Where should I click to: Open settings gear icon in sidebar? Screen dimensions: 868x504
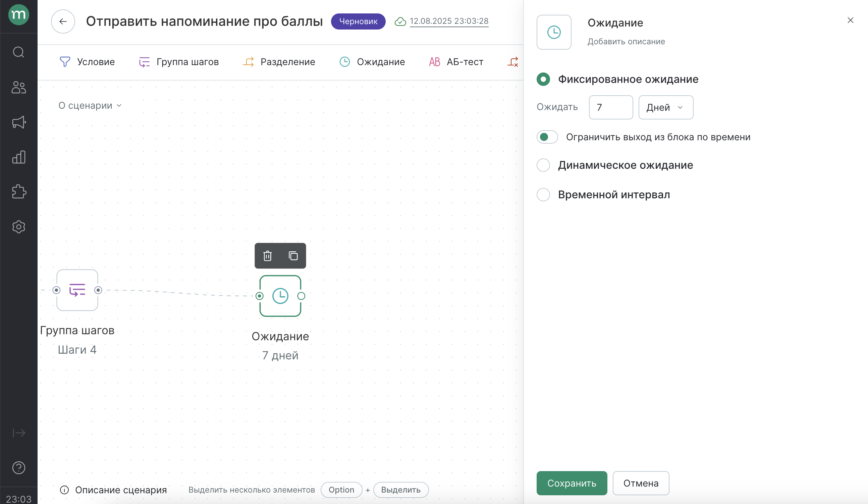click(18, 227)
